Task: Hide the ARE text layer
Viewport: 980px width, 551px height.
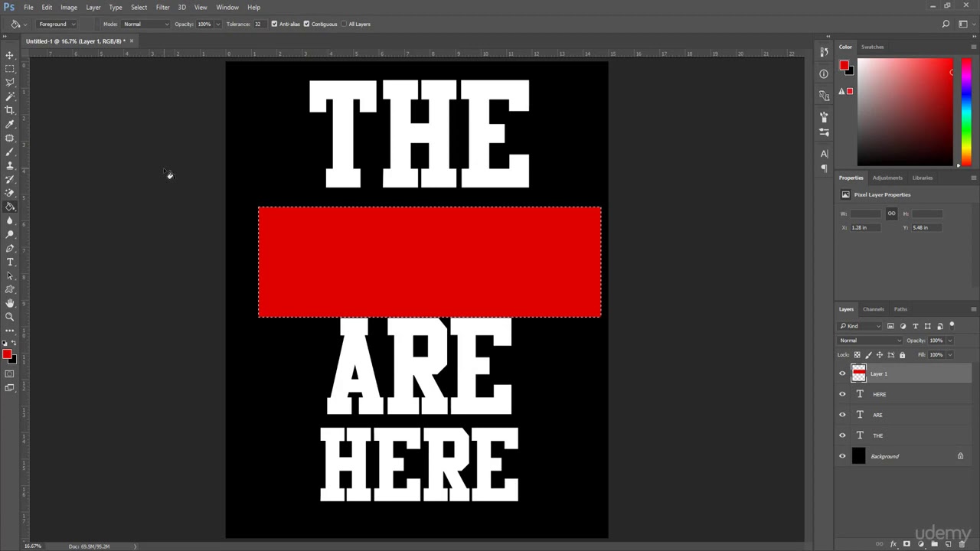Action: pyautogui.click(x=842, y=415)
